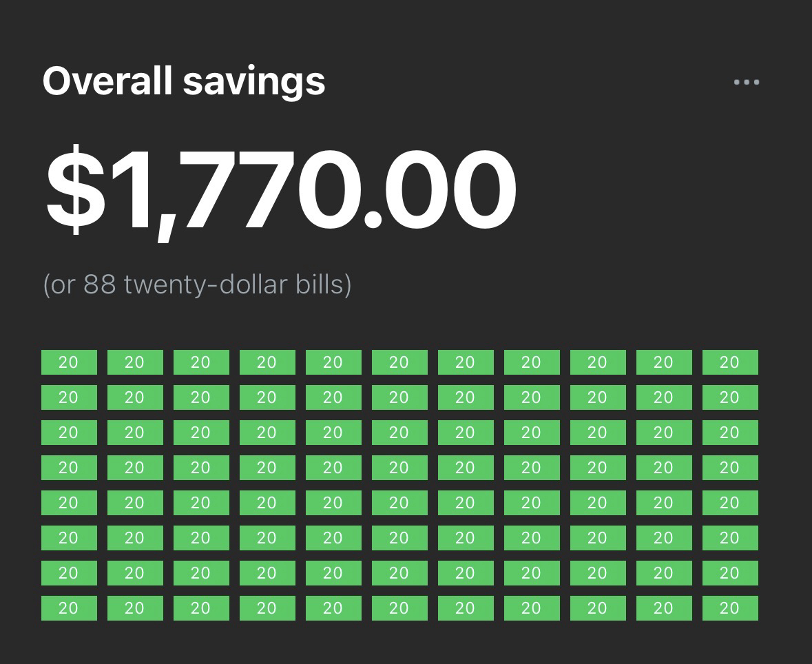This screenshot has height=664, width=812.
Task: Pick the sixth bill in the fourth row
Action: pos(399,468)
